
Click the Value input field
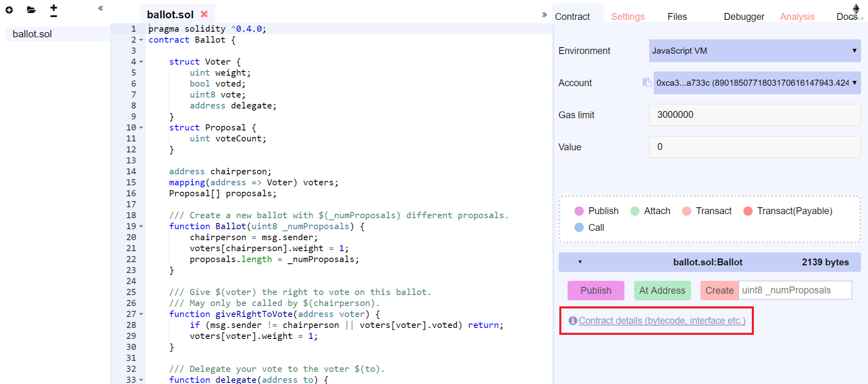coord(755,147)
